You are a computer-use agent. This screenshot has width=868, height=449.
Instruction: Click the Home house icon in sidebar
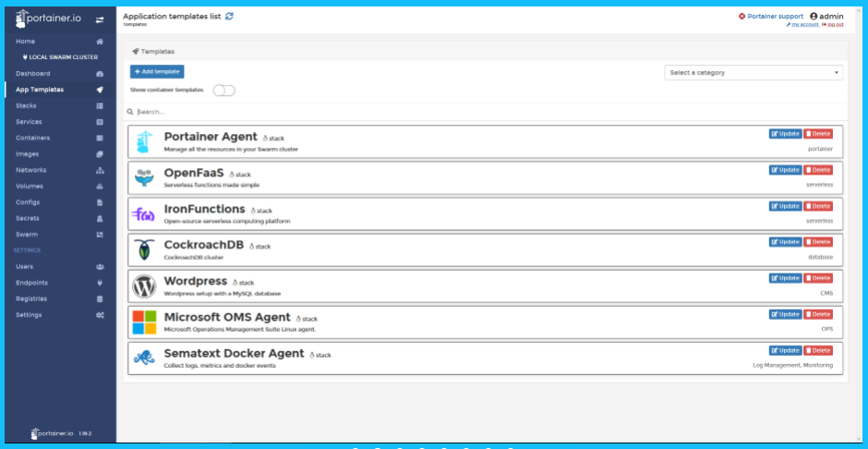100,42
